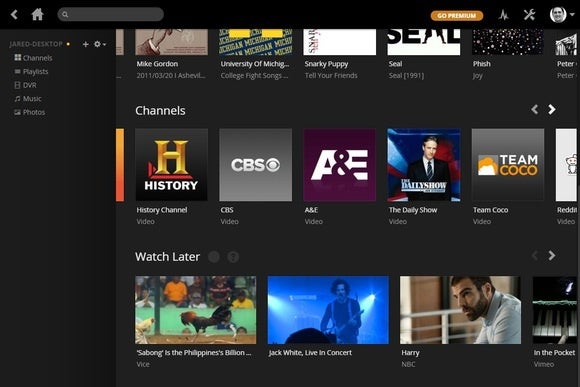Click the NBC source label
Viewport: 580px width, 387px height.
(408, 364)
